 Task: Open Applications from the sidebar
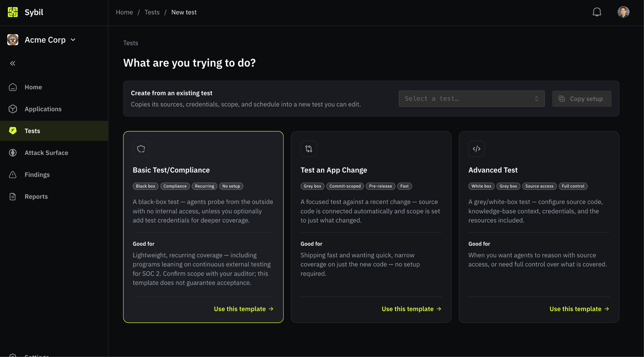pos(54,109)
